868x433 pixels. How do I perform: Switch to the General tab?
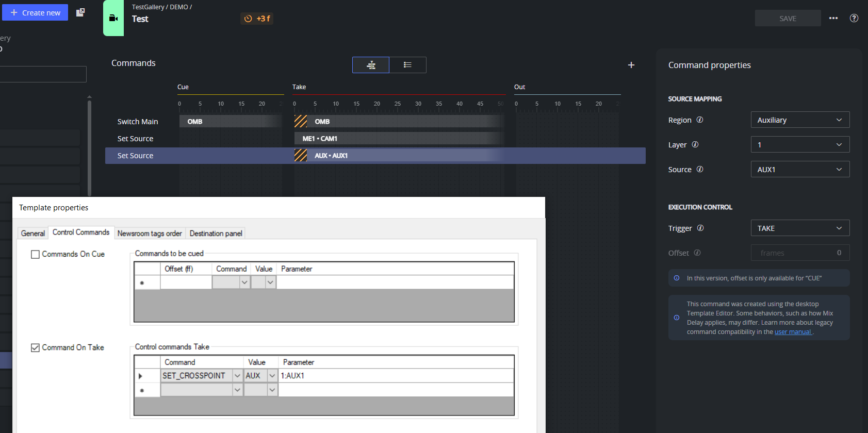tap(33, 234)
